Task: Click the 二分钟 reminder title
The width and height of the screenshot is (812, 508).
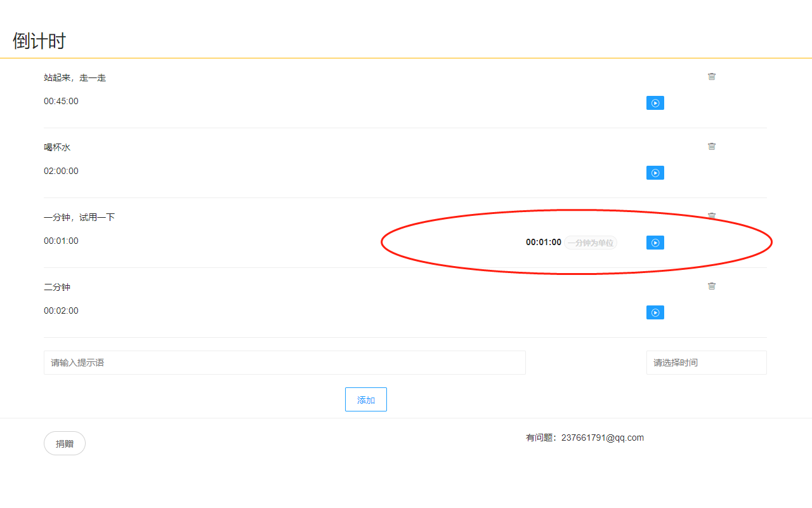Action: tap(57, 287)
